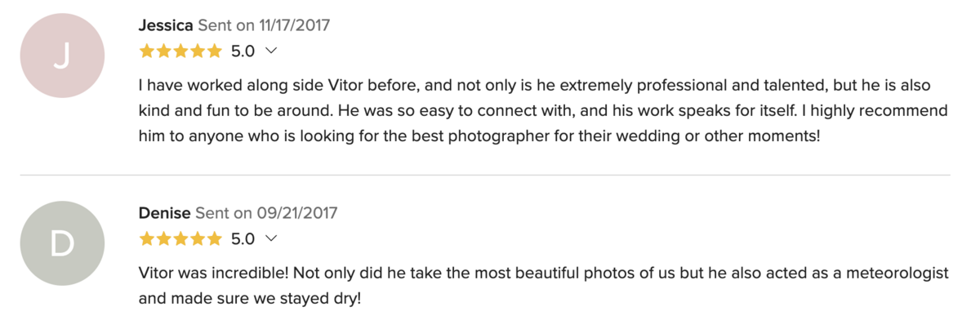Open reviewer name Denise
Viewport: 980px width, 329px height.
point(164,213)
